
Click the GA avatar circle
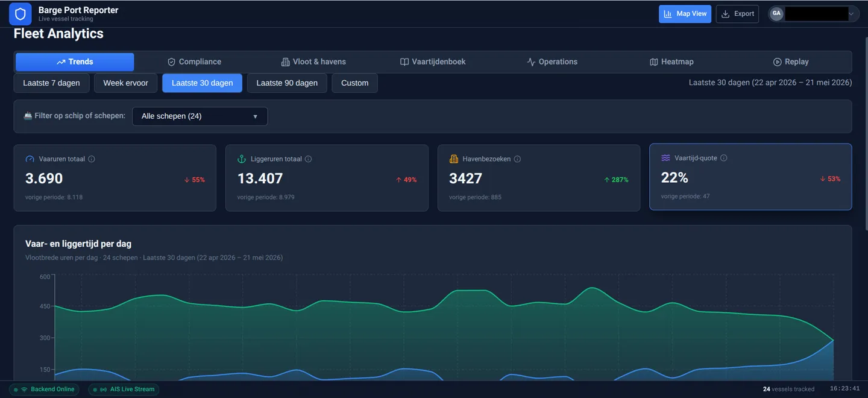[776, 14]
